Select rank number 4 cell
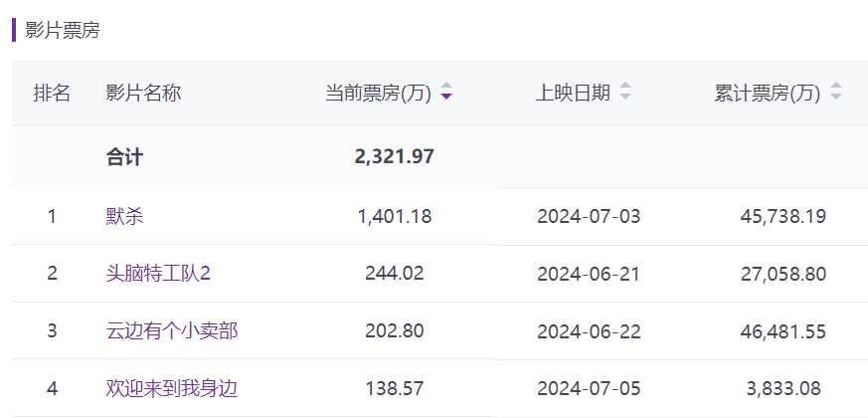 click(52, 388)
